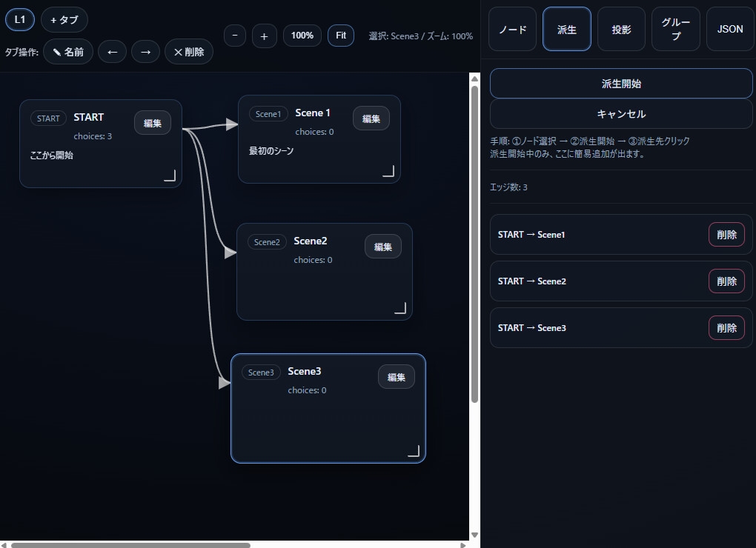The image size is (756, 548).
Task: Open the グループ tab
Action: tap(675, 30)
